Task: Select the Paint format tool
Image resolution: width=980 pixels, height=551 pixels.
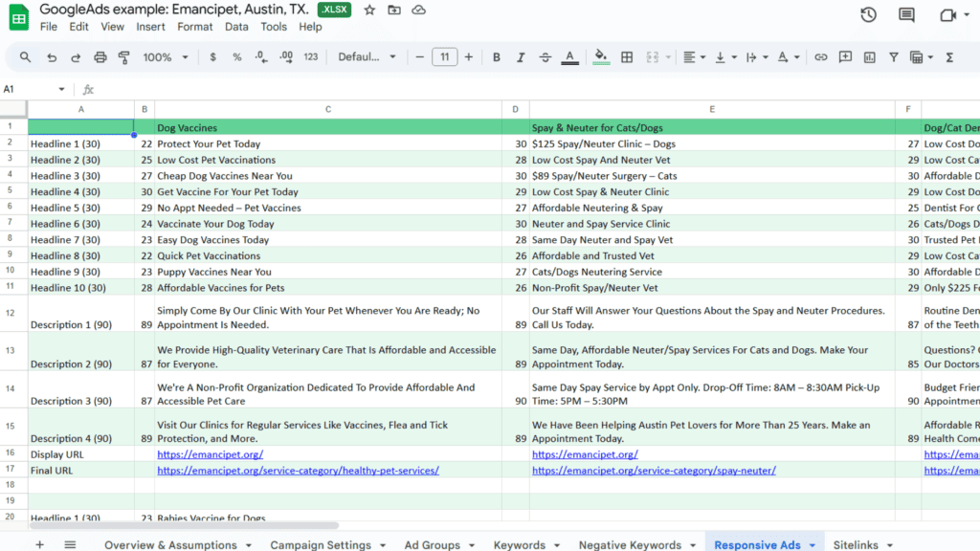Action: tap(125, 56)
